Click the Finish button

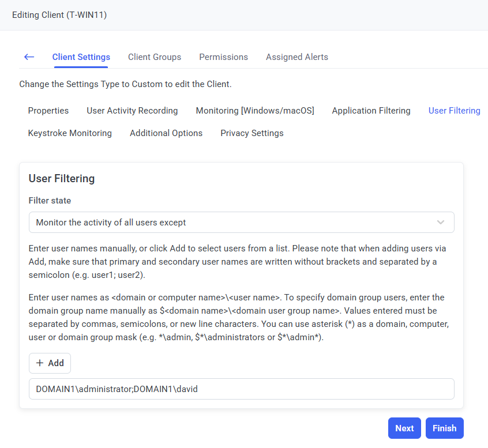click(444, 428)
